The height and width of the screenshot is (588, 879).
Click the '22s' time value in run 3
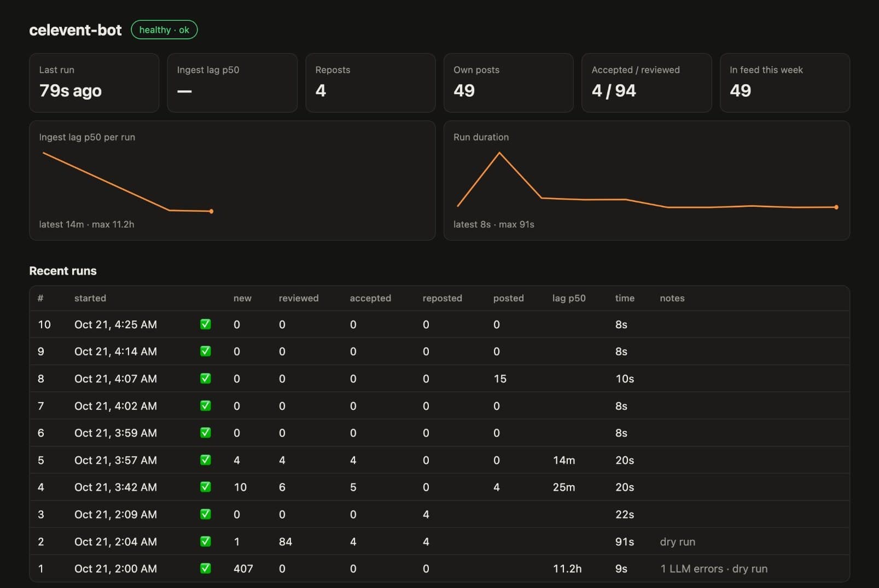(x=625, y=514)
